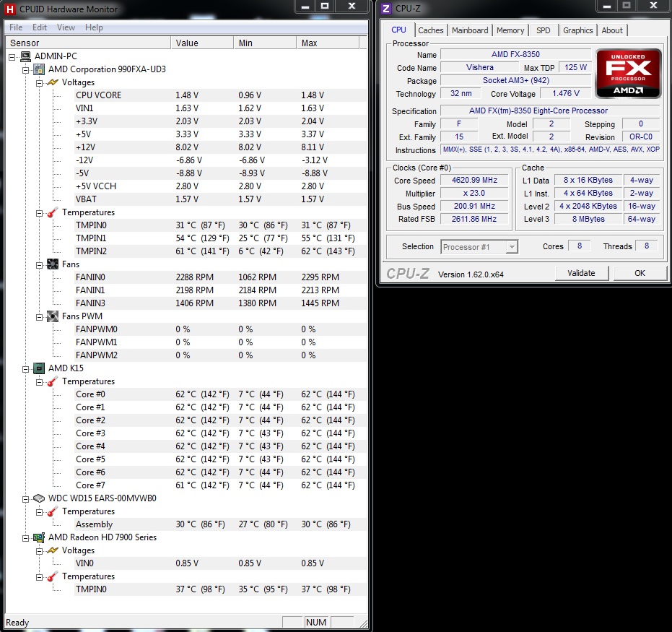The height and width of the screenshot is (632, 672).
Task: Click the Radeon Temperatures thermometer icon
Action: point(52,576)
